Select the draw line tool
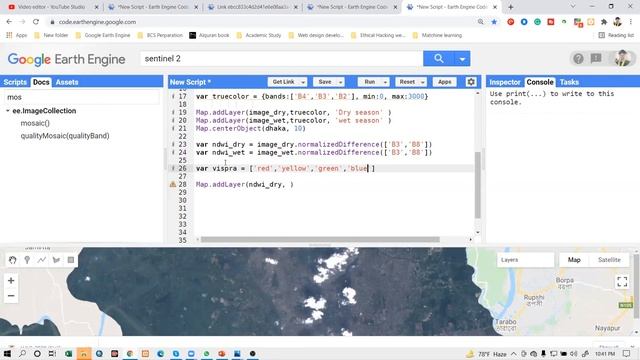 click(x=42, y=260)
